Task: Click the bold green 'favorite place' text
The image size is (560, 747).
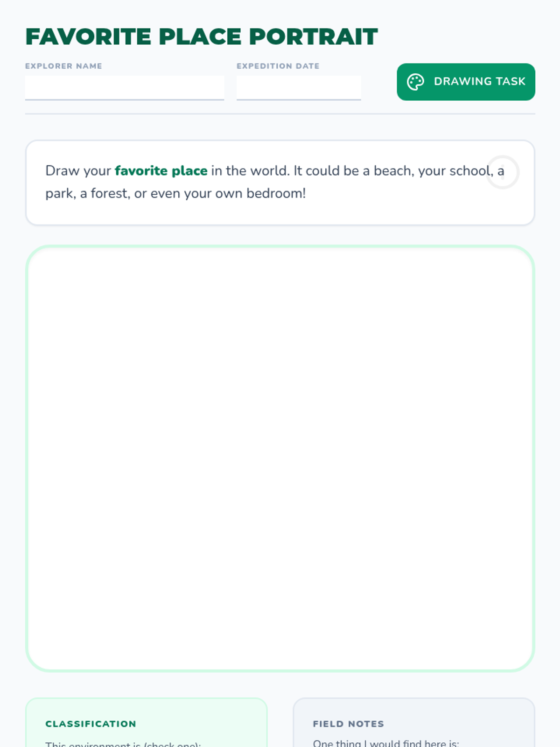Action: [161, 171]
